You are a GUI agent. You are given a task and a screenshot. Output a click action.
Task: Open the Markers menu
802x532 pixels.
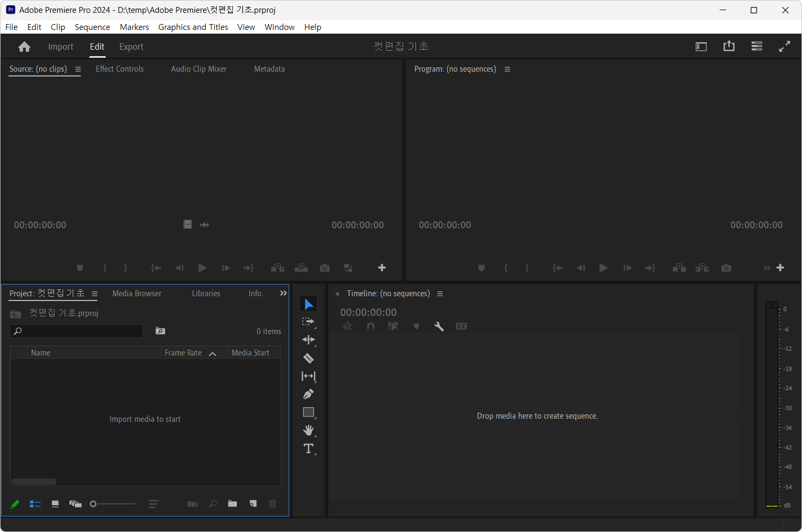tap(134, 27)
